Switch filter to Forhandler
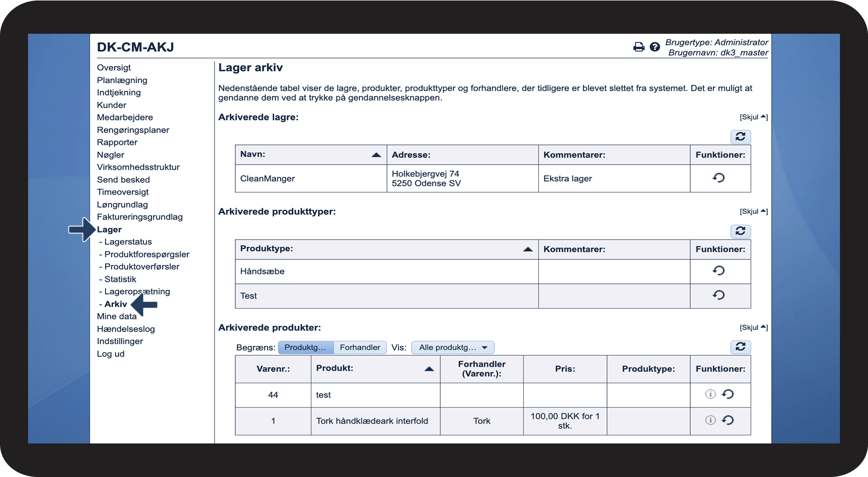Image resolution: width=868 pixels, height=477 pixels. (x=360, y=347)
